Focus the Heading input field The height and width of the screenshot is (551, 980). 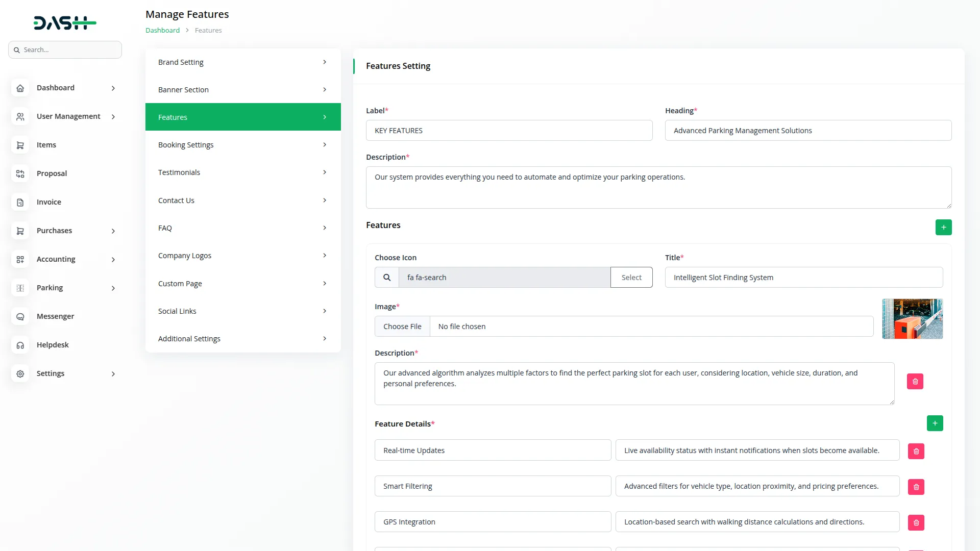tap(807, 131)
